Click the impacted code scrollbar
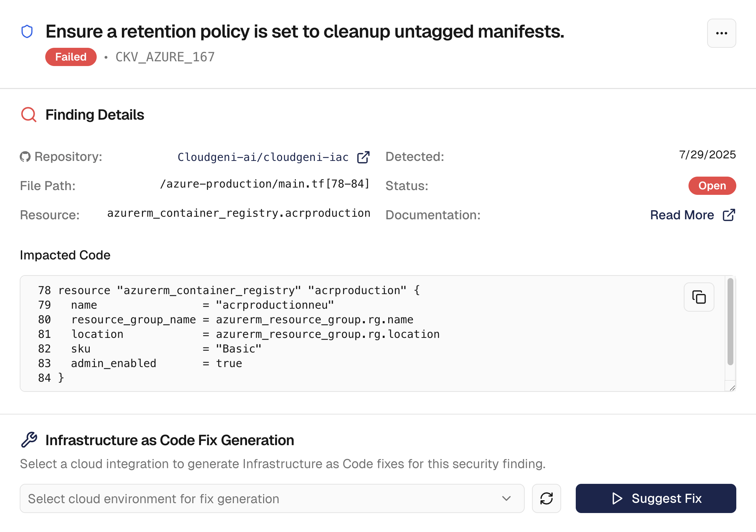756x532 pixels. [x=730, y=321]
